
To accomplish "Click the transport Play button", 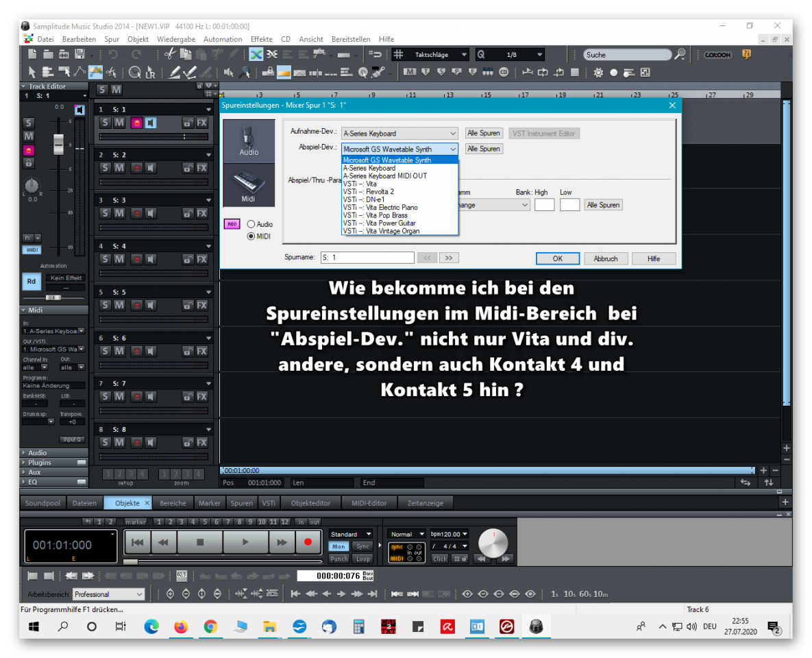I will click(x=245, y=542).
